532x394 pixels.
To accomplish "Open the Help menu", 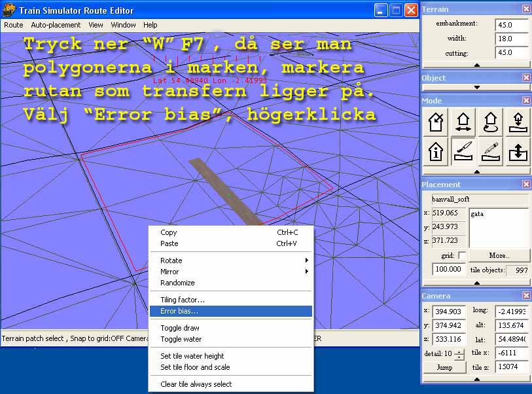I will 150,25.
